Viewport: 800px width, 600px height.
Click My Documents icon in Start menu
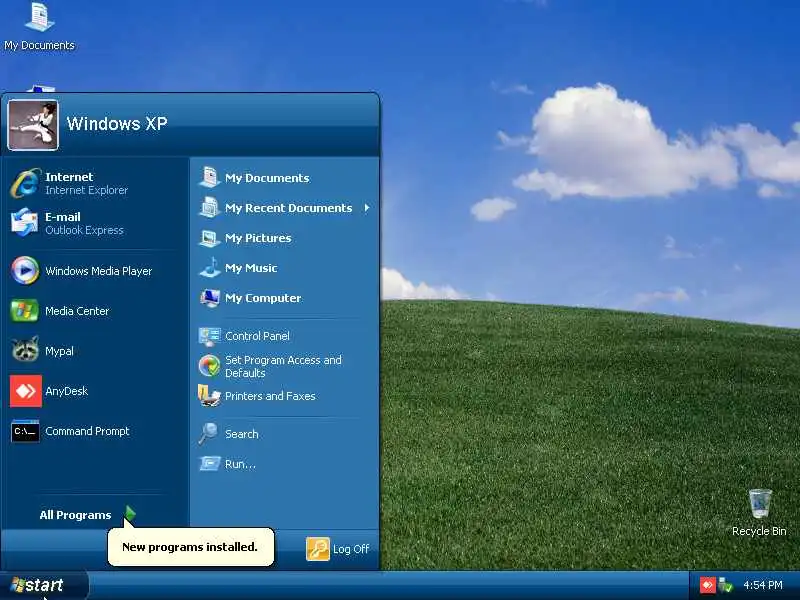point(209,177)
